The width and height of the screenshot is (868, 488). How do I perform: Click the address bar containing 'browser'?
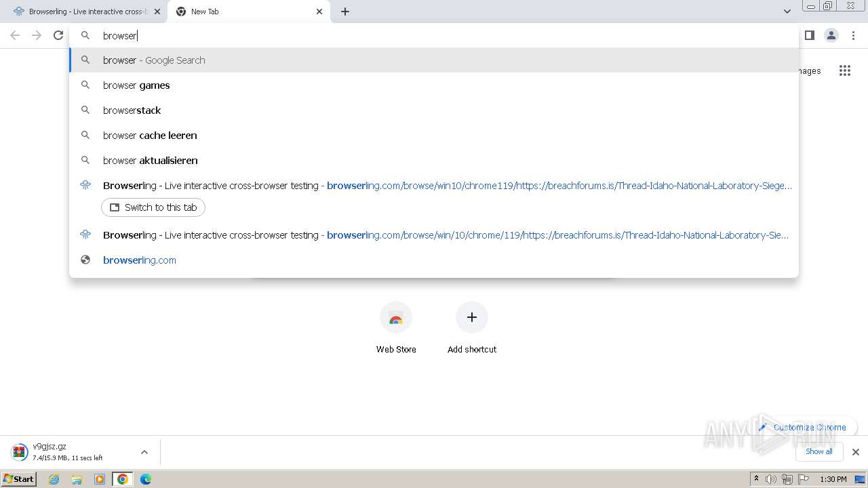click(434, 35)
